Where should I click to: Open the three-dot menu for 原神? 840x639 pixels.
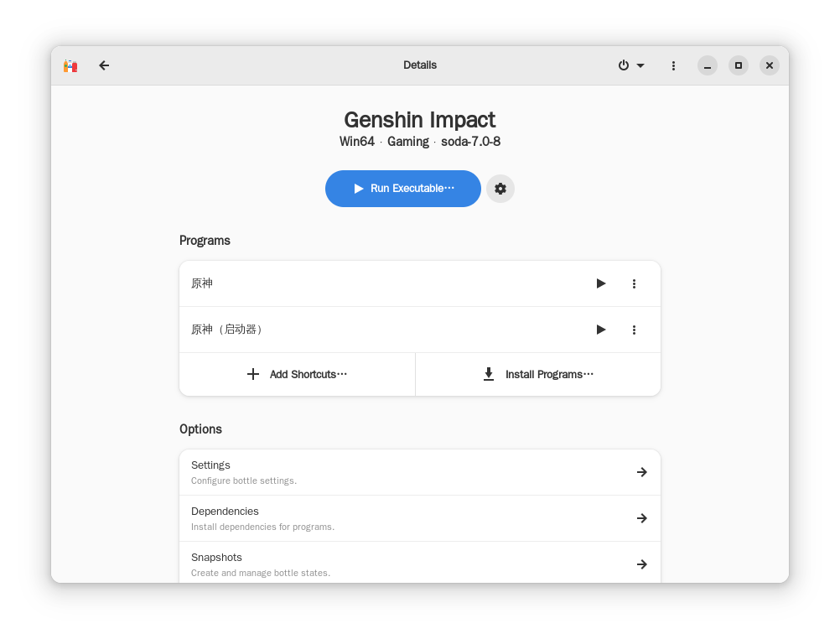(634, 283)
